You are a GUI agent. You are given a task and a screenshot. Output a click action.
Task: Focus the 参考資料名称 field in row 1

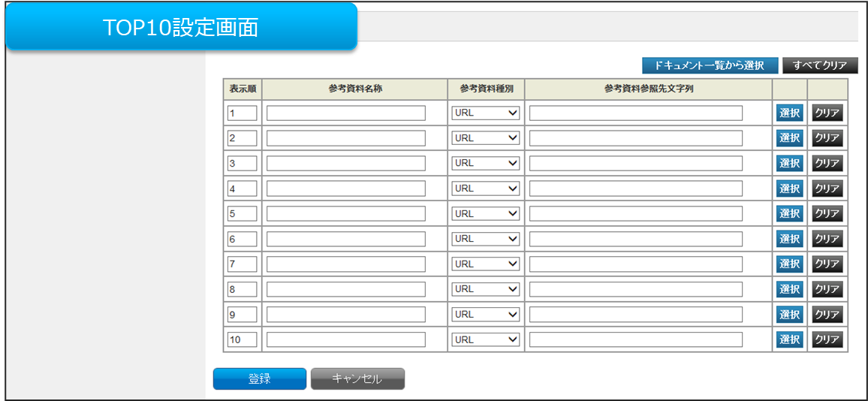point(345,113)
